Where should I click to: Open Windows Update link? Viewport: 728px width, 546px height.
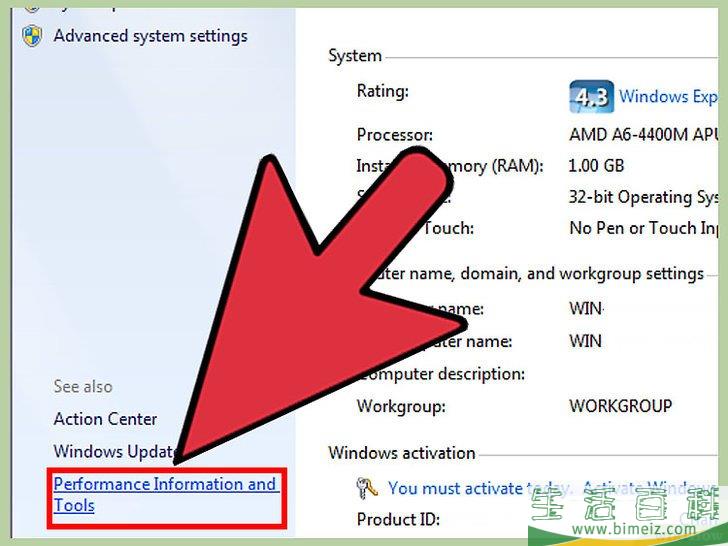[115, 451]
